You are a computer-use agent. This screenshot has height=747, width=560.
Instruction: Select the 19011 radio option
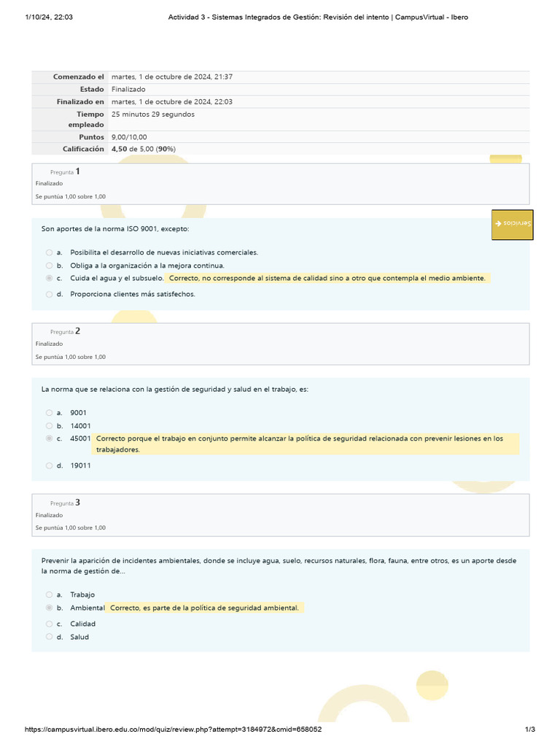[49, 465]
